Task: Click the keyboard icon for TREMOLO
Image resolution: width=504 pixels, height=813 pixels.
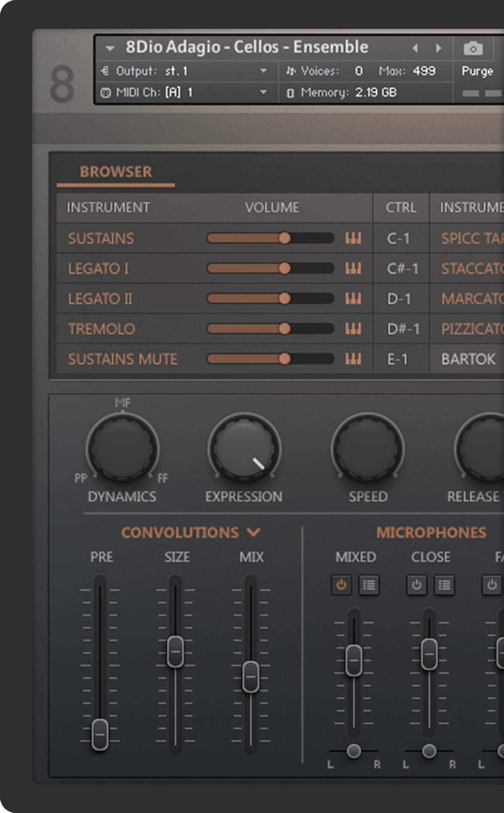Action: click(x=353, y=329)
